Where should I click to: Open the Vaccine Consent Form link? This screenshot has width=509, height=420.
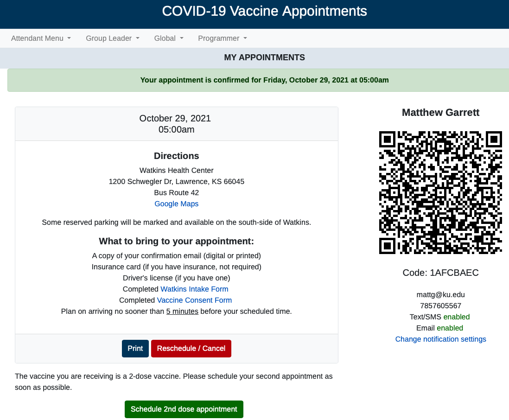coord(194,300)
